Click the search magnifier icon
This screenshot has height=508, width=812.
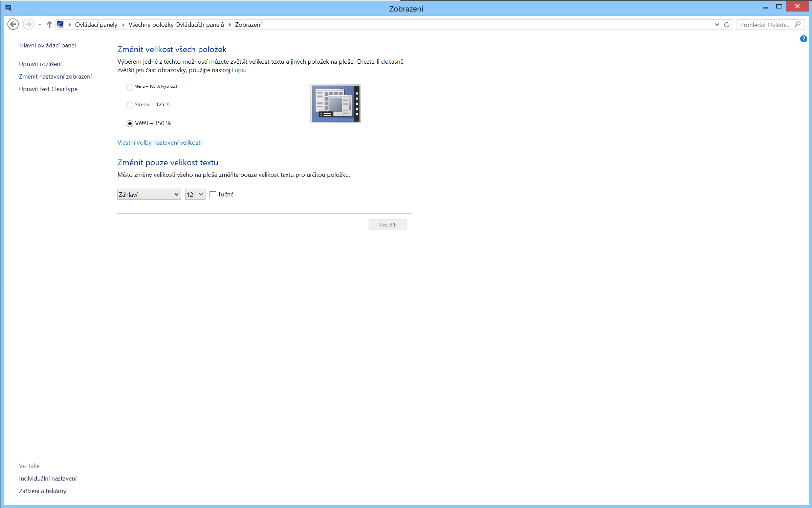coord(798,24)
